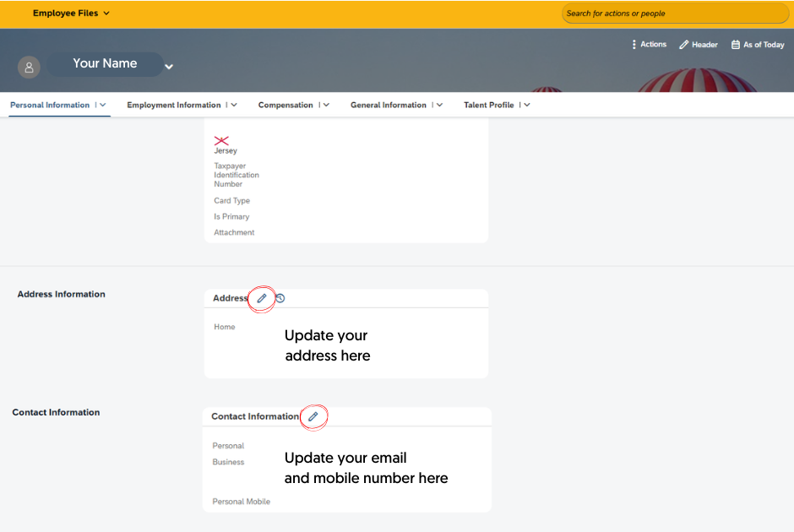Open the Actions three-dot menu
The image size is (794, 532).
(634, 45)
